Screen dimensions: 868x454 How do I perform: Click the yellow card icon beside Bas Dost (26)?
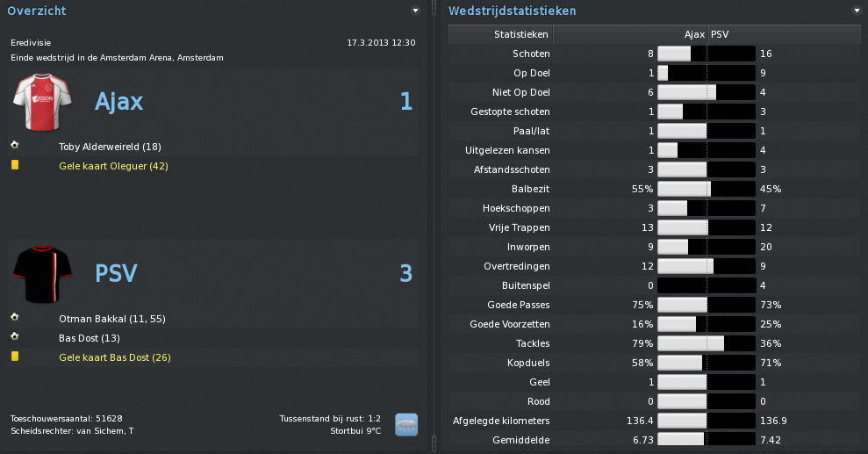15,356
